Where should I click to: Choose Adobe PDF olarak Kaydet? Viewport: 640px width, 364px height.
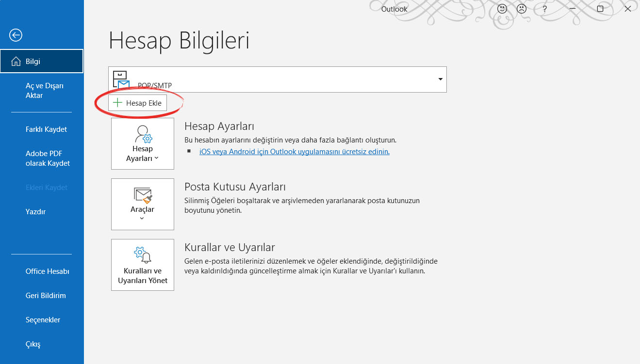click(x=48, y=158)
